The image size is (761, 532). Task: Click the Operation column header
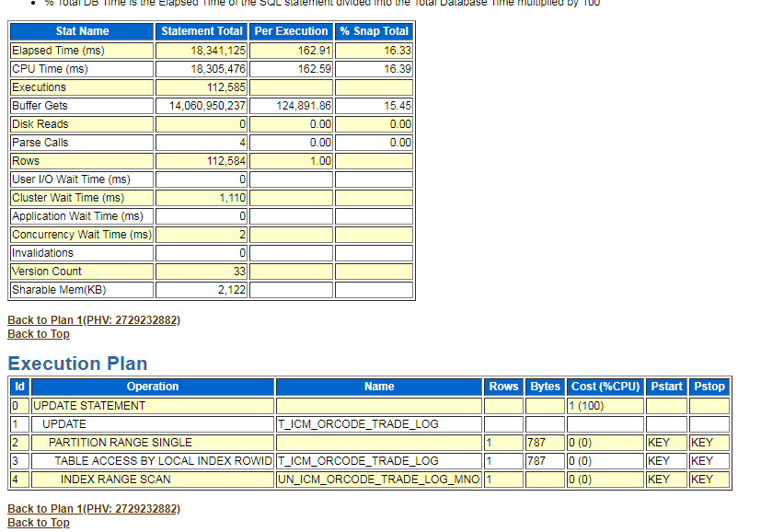click(x=153, y=387)
